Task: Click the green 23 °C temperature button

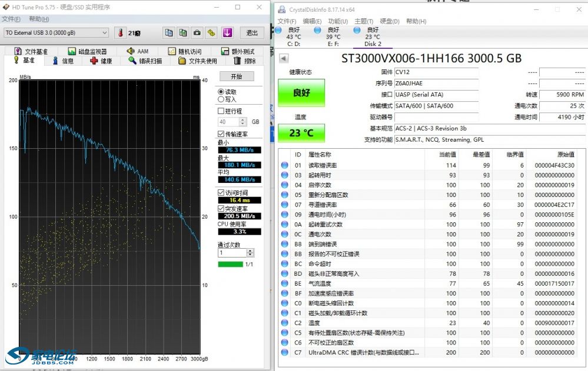Action: 301,133
